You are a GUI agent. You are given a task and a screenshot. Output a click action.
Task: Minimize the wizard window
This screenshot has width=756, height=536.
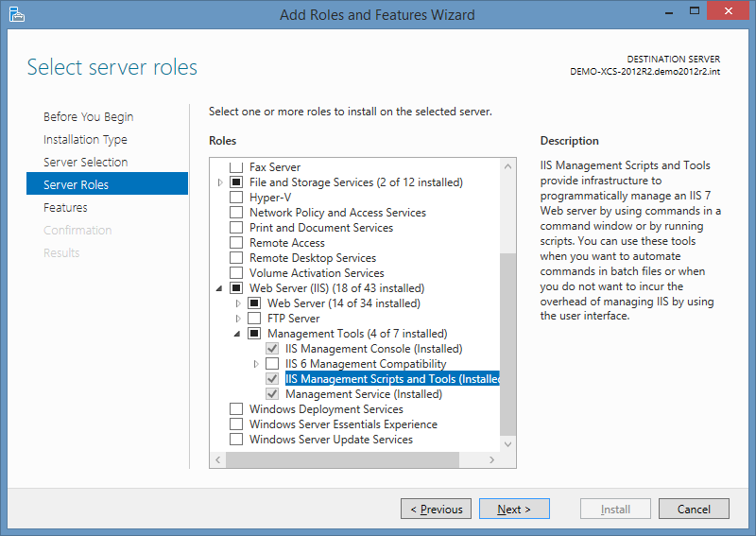(x=669, y=12)
